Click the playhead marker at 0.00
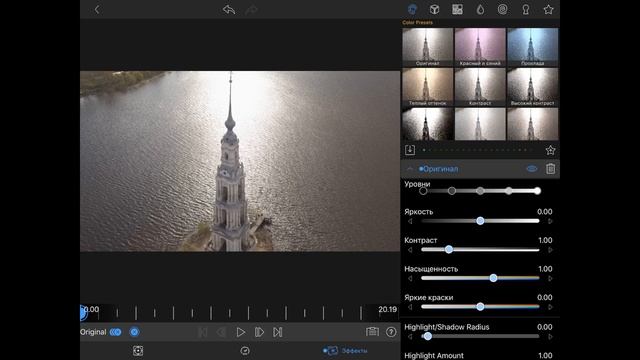Viewport: 640px width, 360px height. tap(82, 313)
